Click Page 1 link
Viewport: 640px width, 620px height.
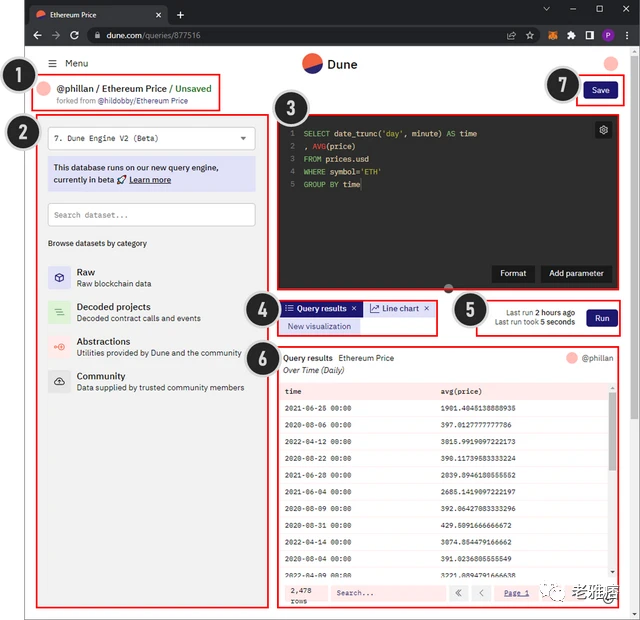[x=516, y=593]
